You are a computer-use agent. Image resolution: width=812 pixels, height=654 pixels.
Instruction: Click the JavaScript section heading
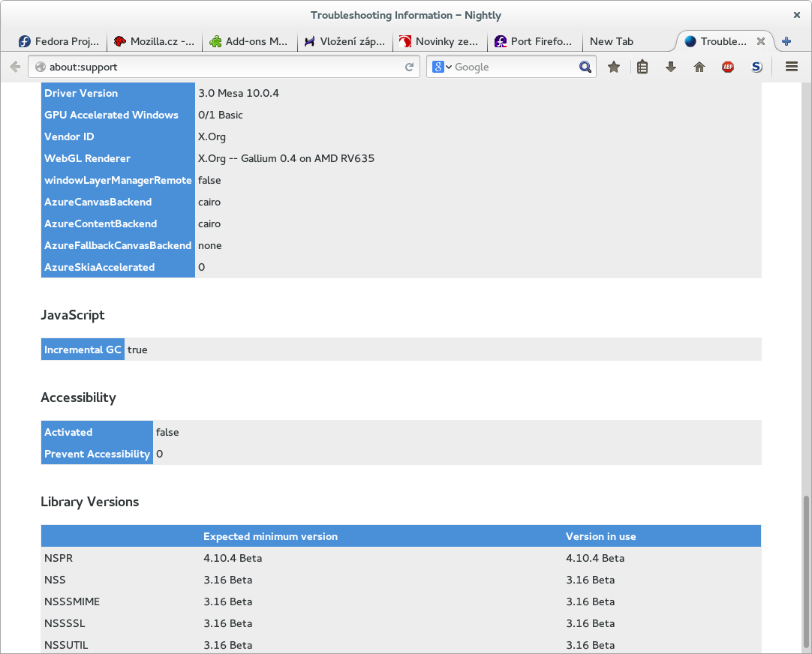tap(73, 315)
